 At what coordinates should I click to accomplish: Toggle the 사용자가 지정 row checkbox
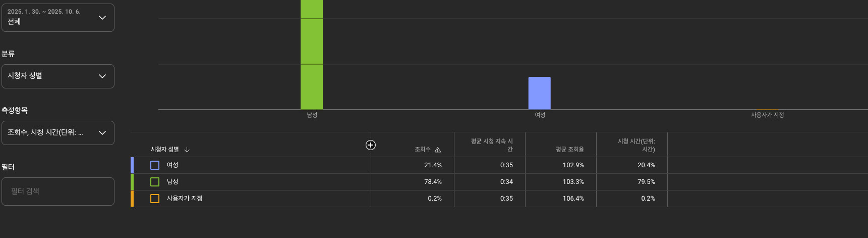tap(155, 199)
